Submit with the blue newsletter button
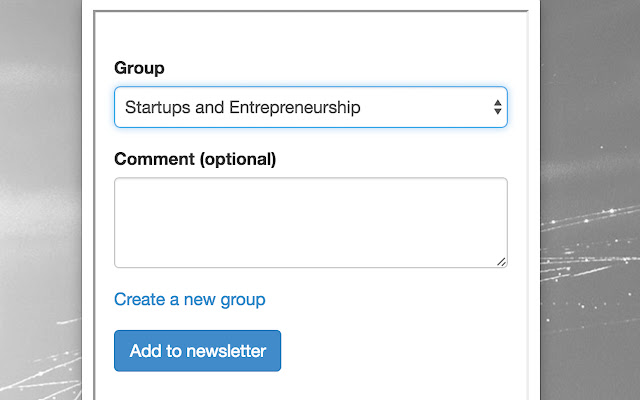The height and width of the screenshot is (400, 640). (x=197, y=351)
